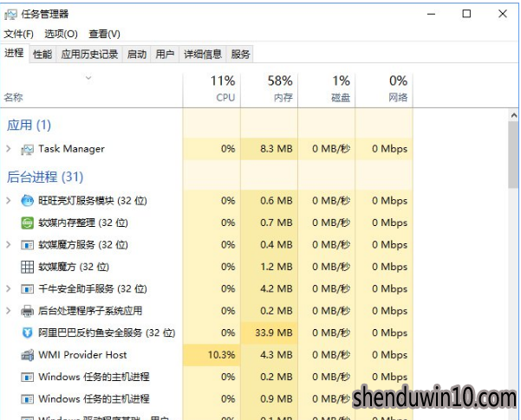Click the 后台进程 (31) group heading
Image resolution: width=521 pixels, height=420 pixels.
(x=45, y=177)
